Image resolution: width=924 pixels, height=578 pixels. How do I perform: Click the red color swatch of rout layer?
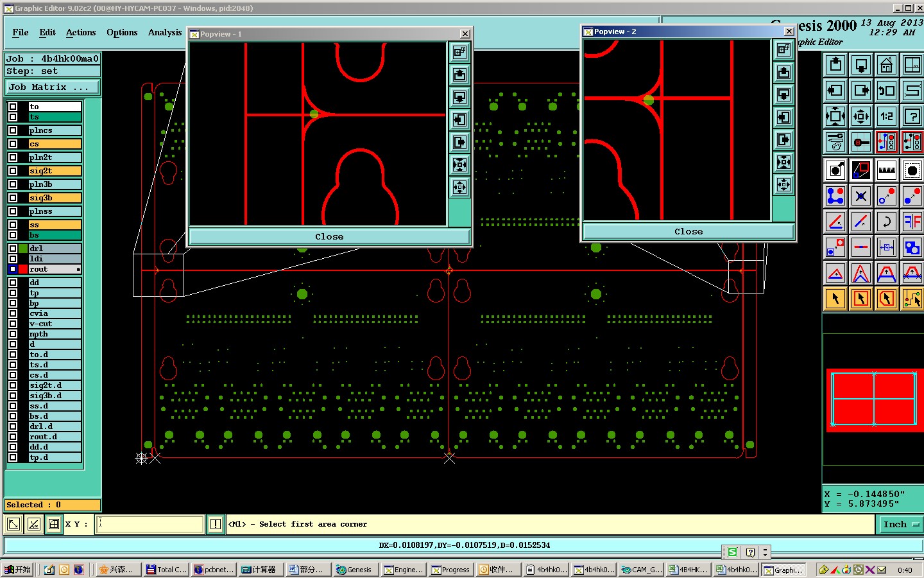[x=23, y=269]
